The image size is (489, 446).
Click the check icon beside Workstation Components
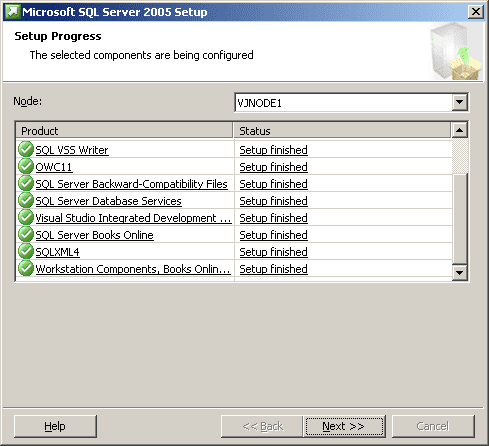click(26, 268)
